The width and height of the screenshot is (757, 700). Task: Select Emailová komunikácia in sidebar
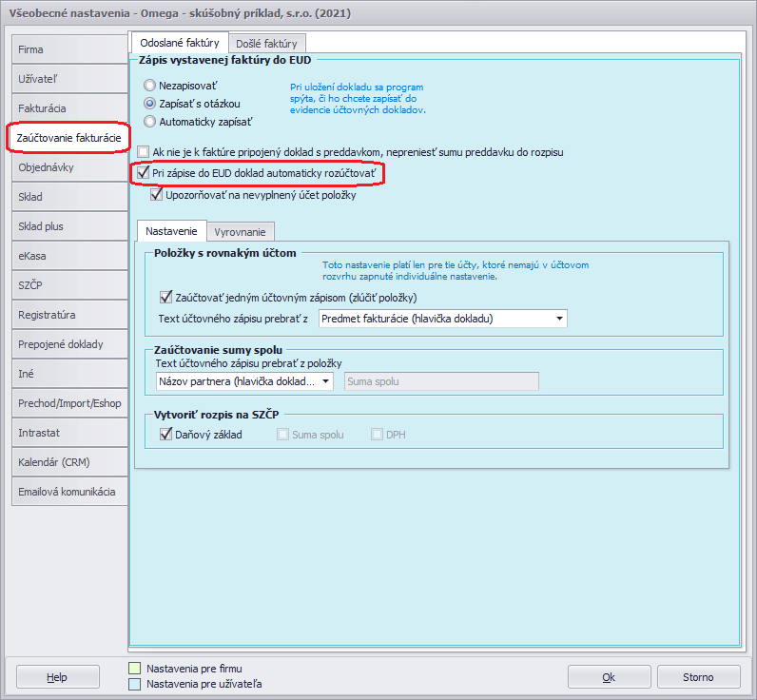pyautogui.click(x=67, y=492)
